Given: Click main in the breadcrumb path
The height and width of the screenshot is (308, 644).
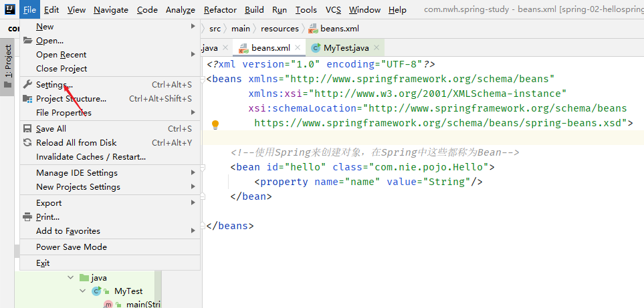Looking at the screenshot, I should [x=241, y=29].
